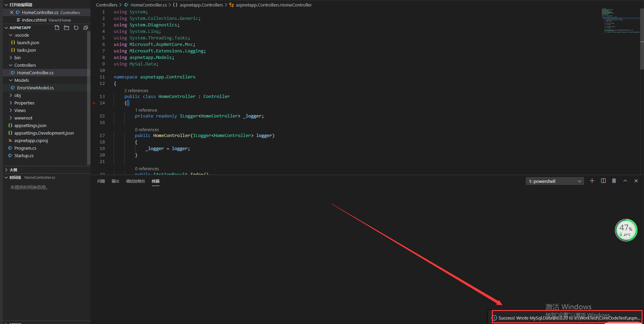
Task: Toggle the breakpoint on line 14
Action: (x=94, y=103)
